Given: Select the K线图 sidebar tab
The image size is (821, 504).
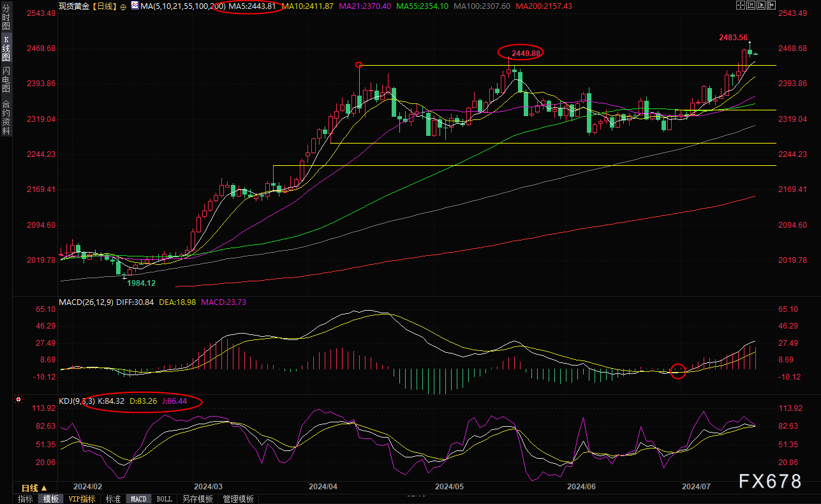Looking at the screenshot, I should 6,48.
